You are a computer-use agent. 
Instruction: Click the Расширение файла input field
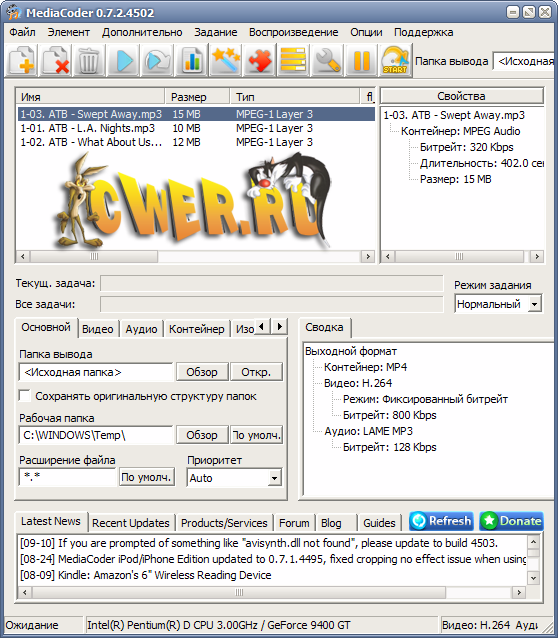point(68,477)
